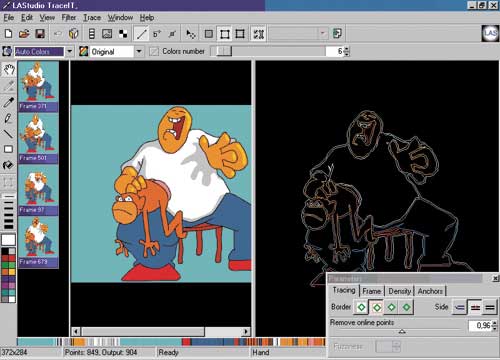Image resolution: width=500 pixels, height=360 pixels.
Task: Click the rainbow stripes Original icon
Action: pos(84,51)
